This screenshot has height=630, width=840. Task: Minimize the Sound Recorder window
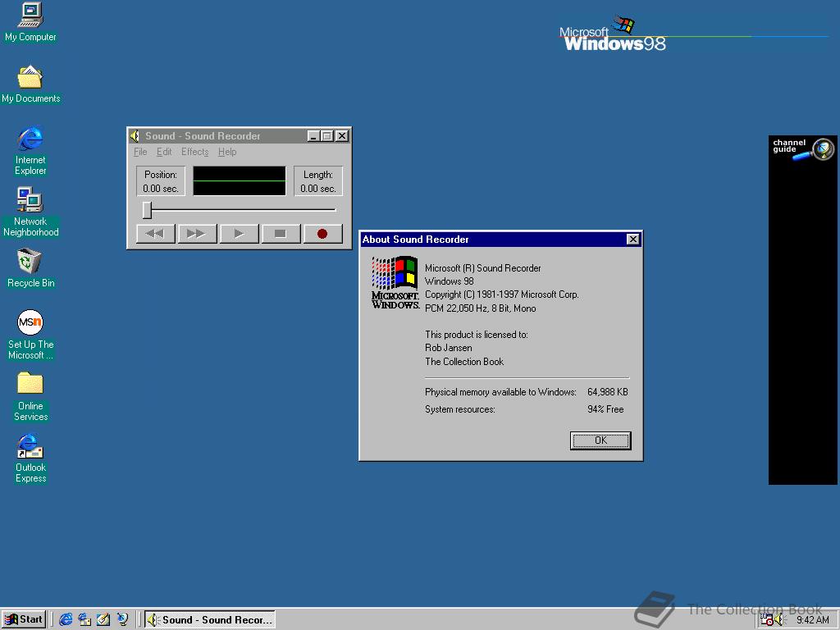pos(313,136)
